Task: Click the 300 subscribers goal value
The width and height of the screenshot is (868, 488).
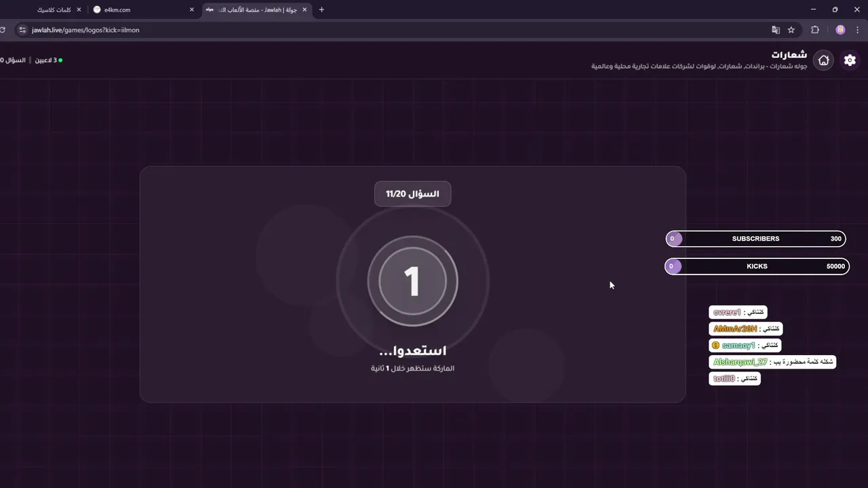Action: tap(835, 239)
